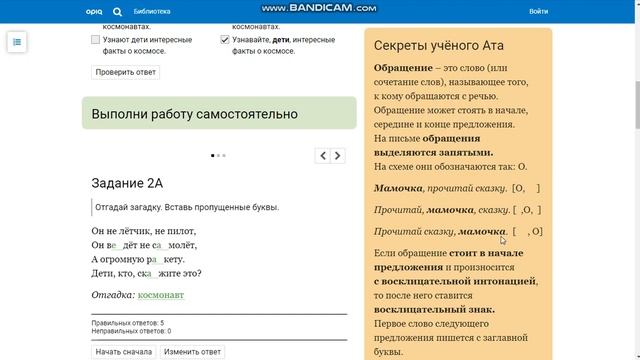Click the Войти login link
The image size is (640, 360).
tap(538, 11)
